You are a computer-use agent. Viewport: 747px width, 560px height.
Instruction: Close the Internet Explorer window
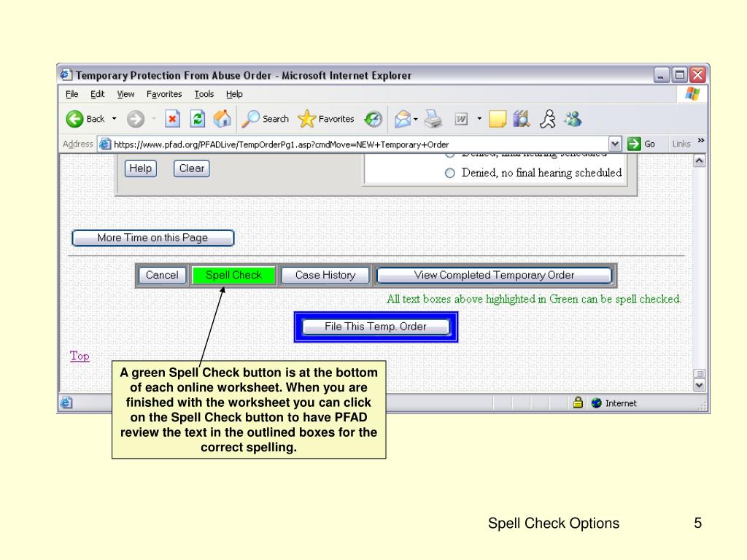tap(697, 75)
